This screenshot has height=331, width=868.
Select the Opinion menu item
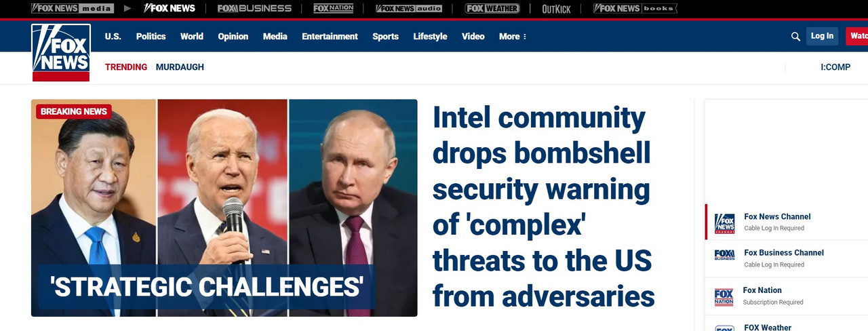coord(233,37)
